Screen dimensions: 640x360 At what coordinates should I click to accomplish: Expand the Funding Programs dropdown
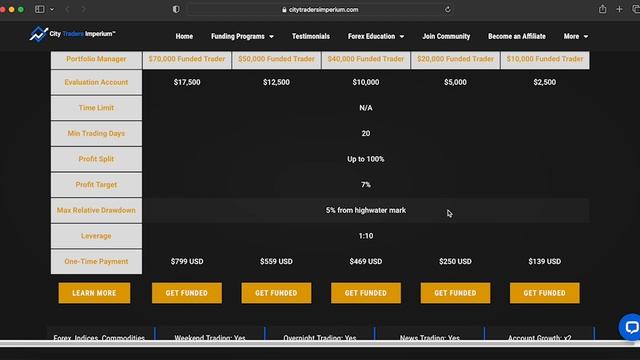click(242, 36)
